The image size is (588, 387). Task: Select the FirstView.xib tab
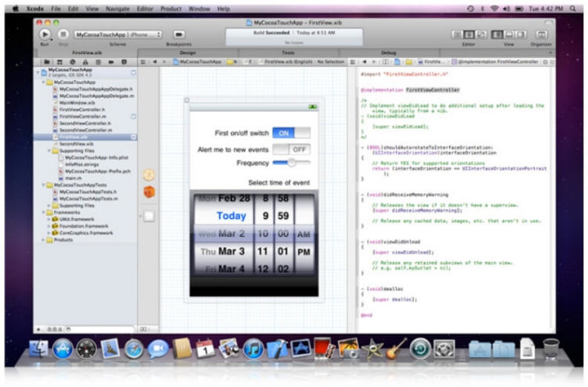pos(87,53)
